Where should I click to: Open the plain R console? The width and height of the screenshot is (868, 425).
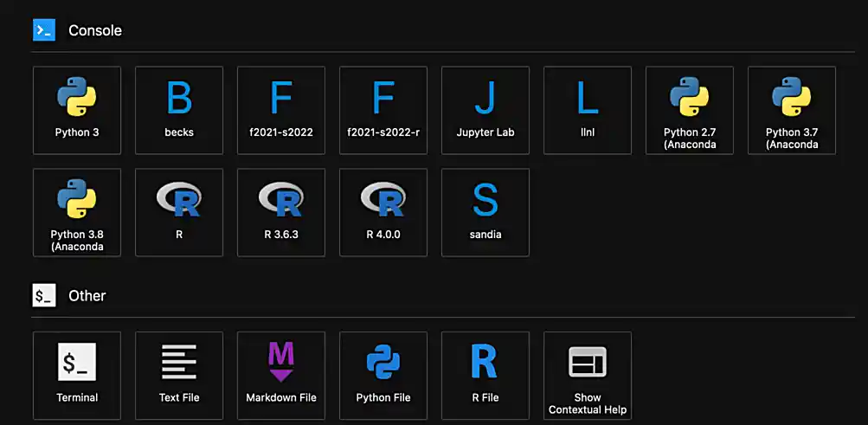pos(179,212)
